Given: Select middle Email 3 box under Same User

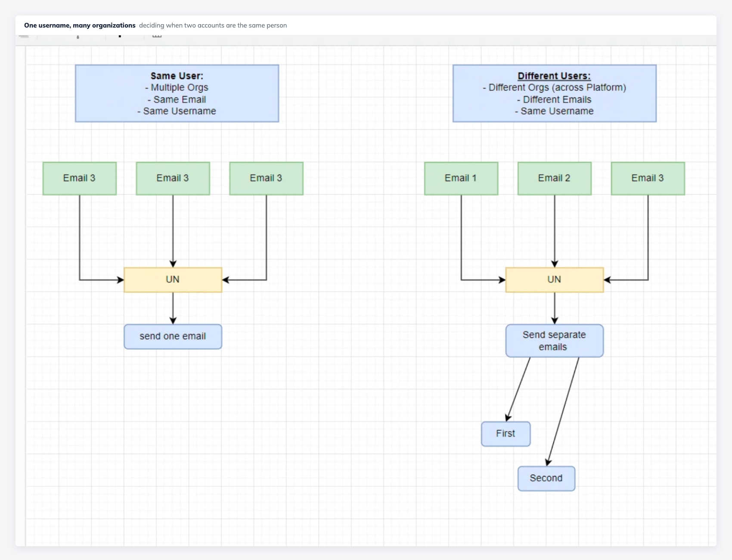Looking at the screenshot, I should tap(173, 178).
